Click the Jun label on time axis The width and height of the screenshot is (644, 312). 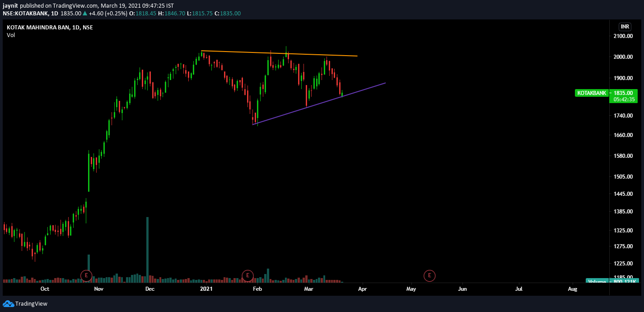click(x=462, y=288)
